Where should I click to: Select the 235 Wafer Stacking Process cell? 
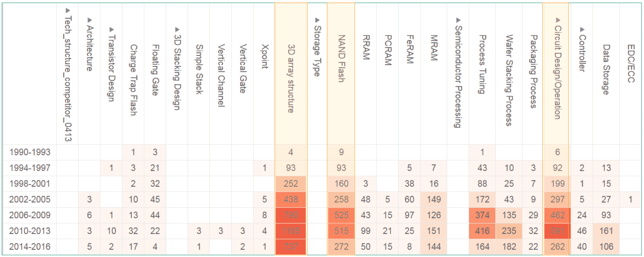tap(509, 231)
